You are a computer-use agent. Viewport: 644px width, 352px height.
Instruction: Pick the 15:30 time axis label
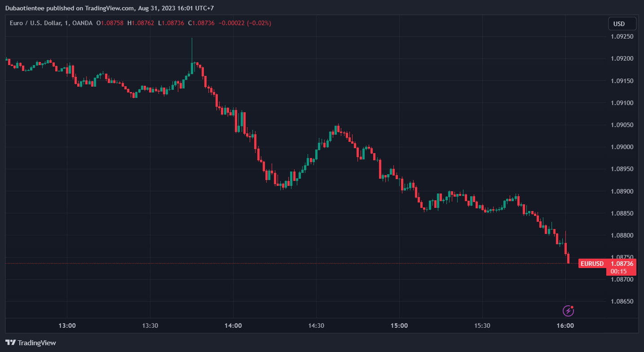tap(482, 326)
